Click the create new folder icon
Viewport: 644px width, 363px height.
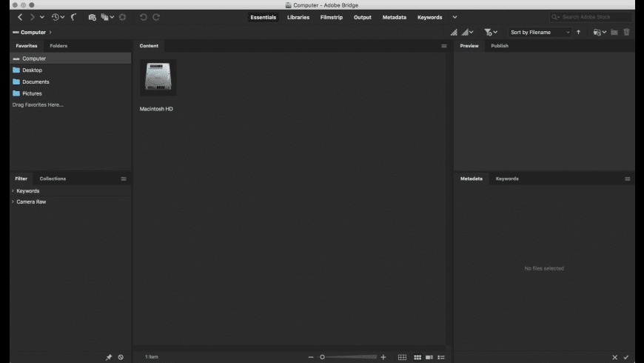614,32
